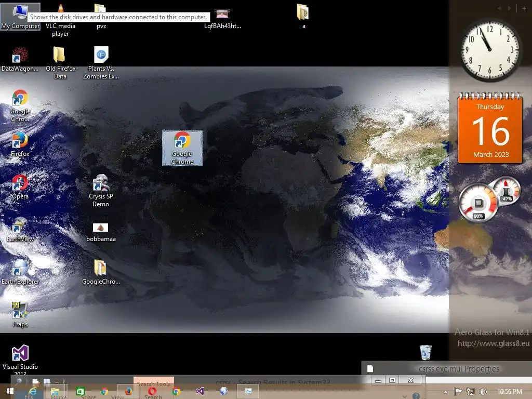The width and height of the screenshot is (532, 399).
Task: Click the globe icon on the taskbar
Action: coord(223,391)
